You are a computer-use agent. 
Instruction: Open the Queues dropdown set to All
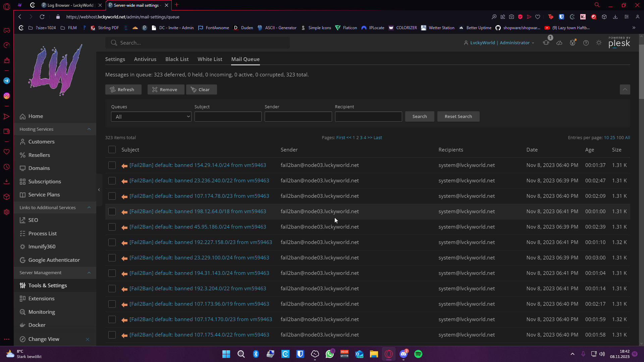coord(151,117)
